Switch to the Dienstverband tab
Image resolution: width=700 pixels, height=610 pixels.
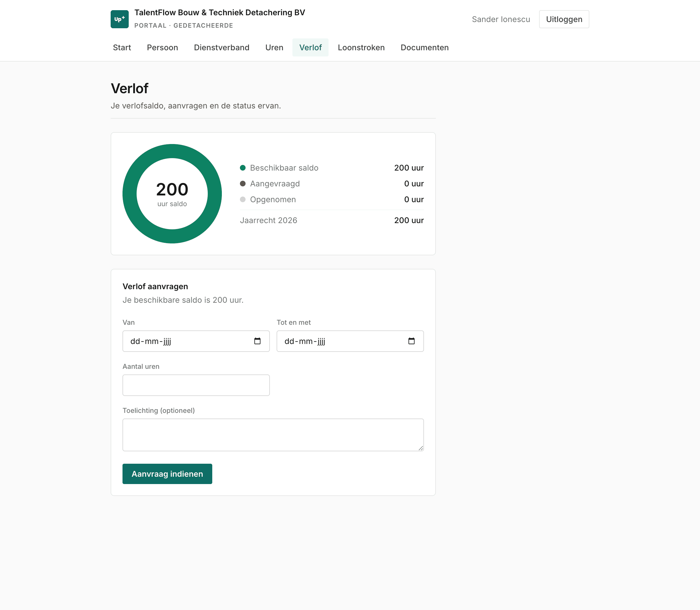pos(221,47)
